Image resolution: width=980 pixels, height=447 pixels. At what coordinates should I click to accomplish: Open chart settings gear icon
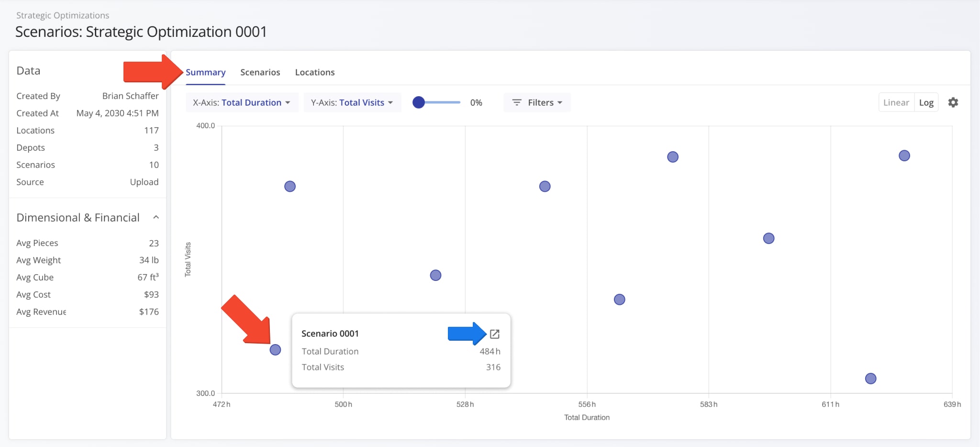click(x=953, y=102)
